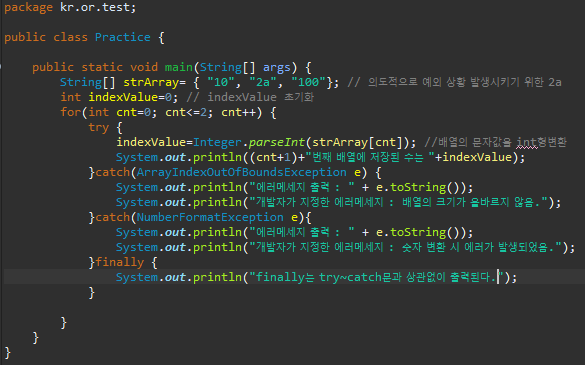Click the cnt<=2 loop condition

tap(186, 112)
